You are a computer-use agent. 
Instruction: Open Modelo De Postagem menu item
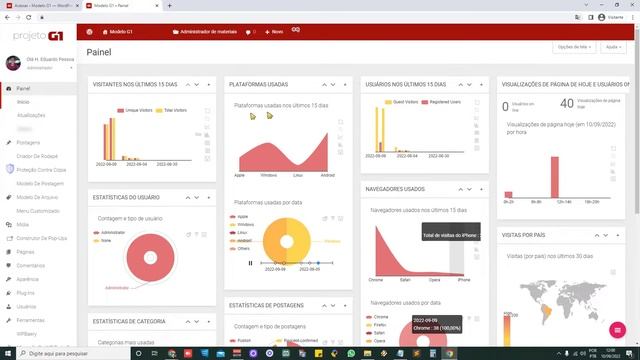(40, 184)
